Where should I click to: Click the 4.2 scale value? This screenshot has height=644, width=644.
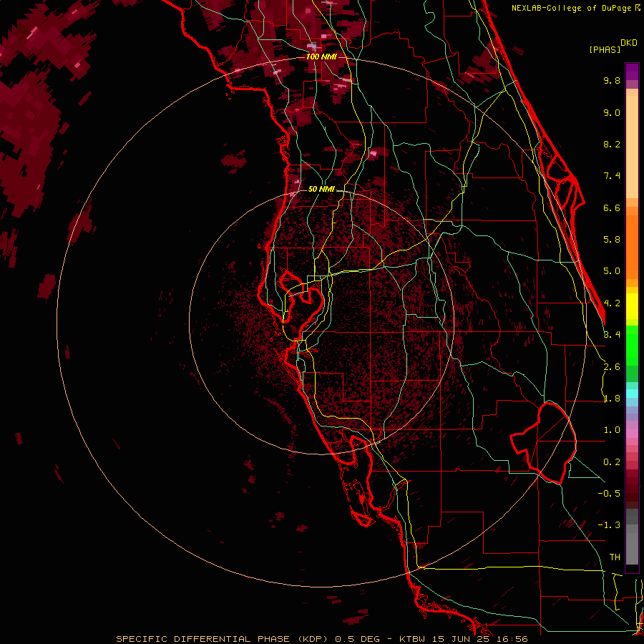click(612, 303)
